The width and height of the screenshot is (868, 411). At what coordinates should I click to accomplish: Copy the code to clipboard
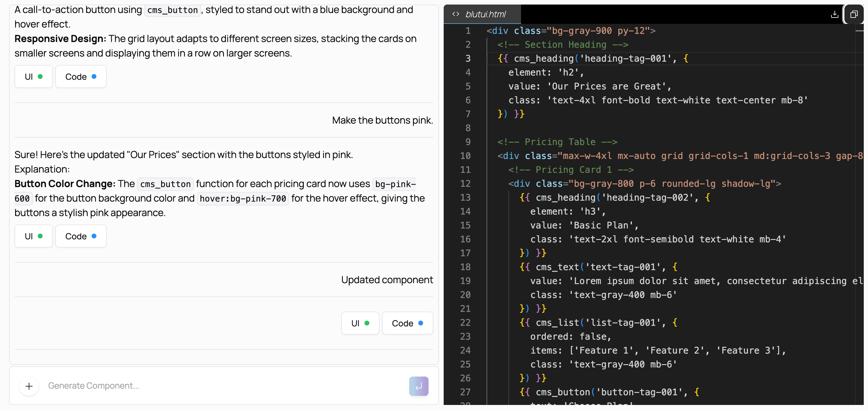coord(854,14)
